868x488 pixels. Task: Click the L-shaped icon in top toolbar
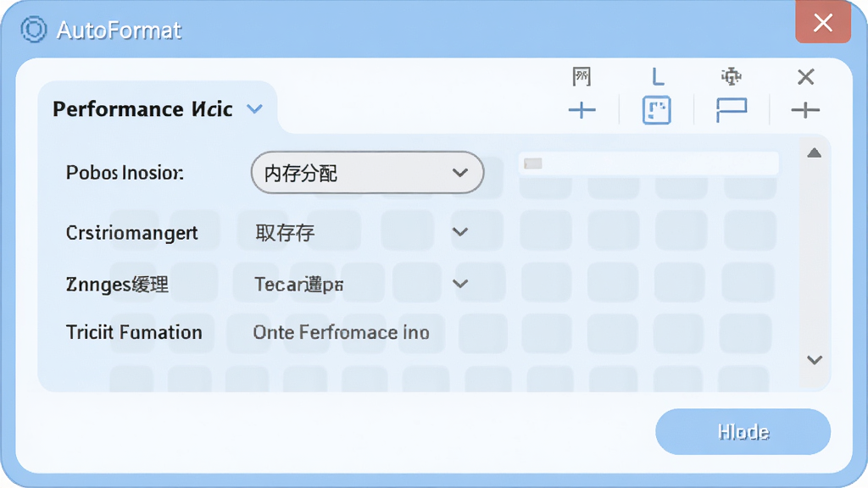coord(658,76)
